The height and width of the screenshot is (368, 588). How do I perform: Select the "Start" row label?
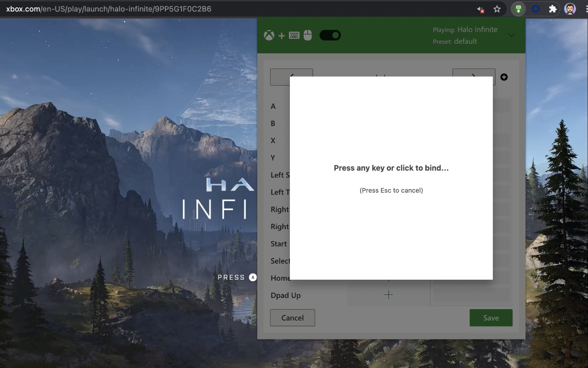coord(279,244)
